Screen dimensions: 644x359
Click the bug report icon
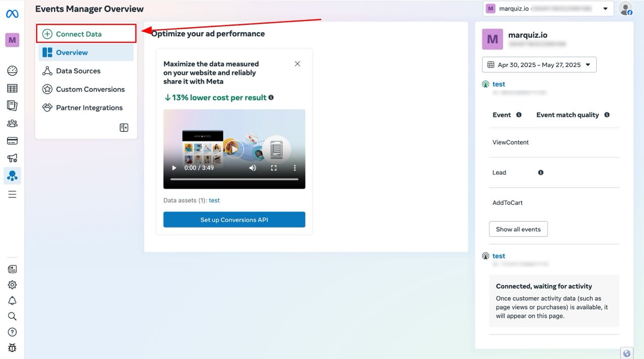pyautogui.click(x=12, y=347)
